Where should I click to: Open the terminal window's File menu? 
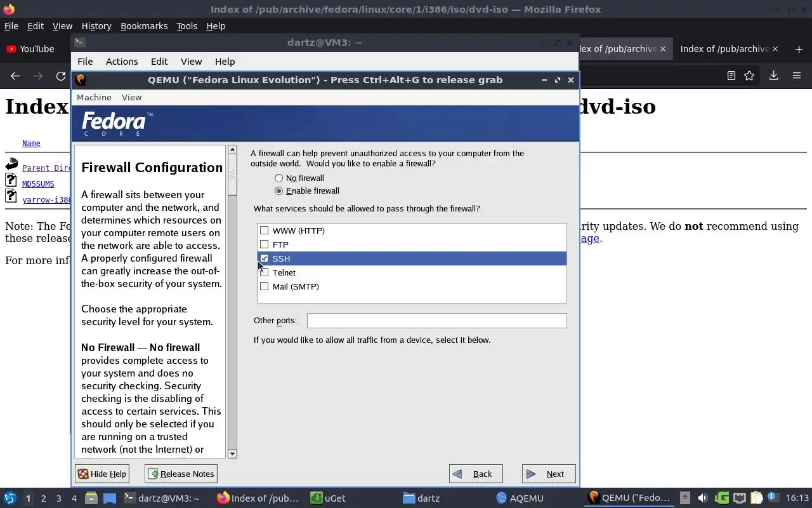pos(85,62)
